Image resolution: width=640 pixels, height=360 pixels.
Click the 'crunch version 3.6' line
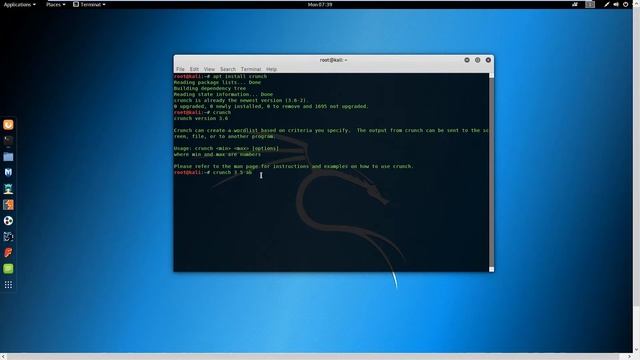(x=201, y=118)
